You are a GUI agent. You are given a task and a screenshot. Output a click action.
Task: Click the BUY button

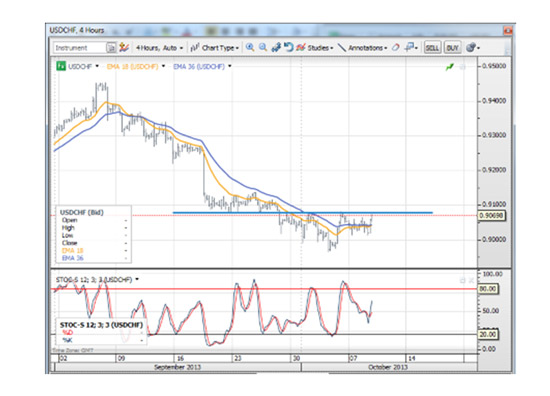[452, 48]
